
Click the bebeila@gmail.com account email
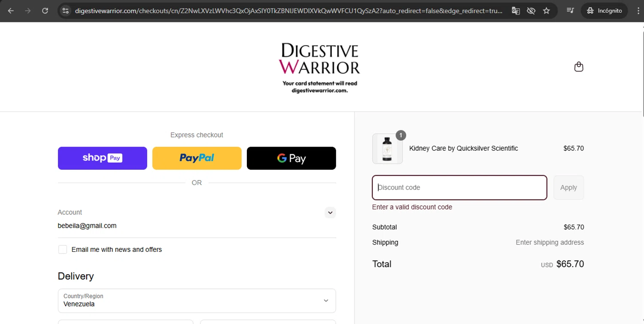coord(87,226)
